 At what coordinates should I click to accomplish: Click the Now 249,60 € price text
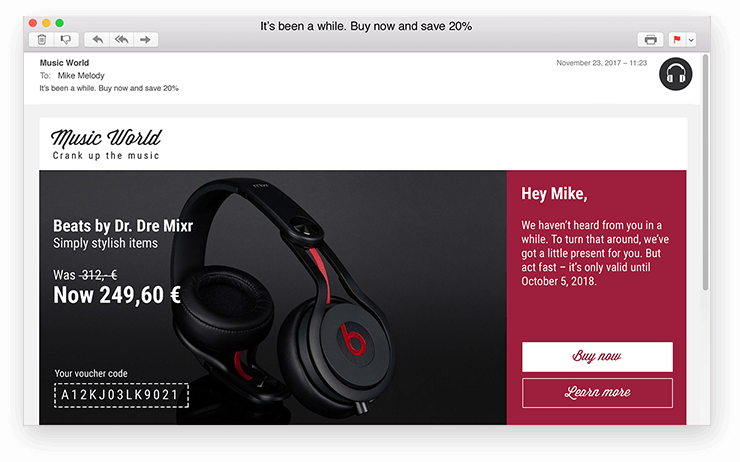coord(117,295)
